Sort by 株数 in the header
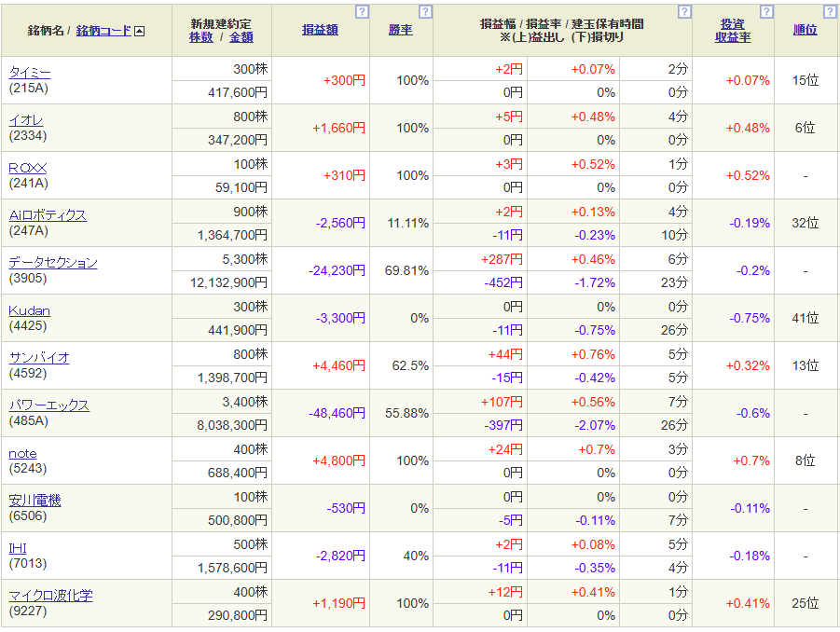 tap(200, 37)
